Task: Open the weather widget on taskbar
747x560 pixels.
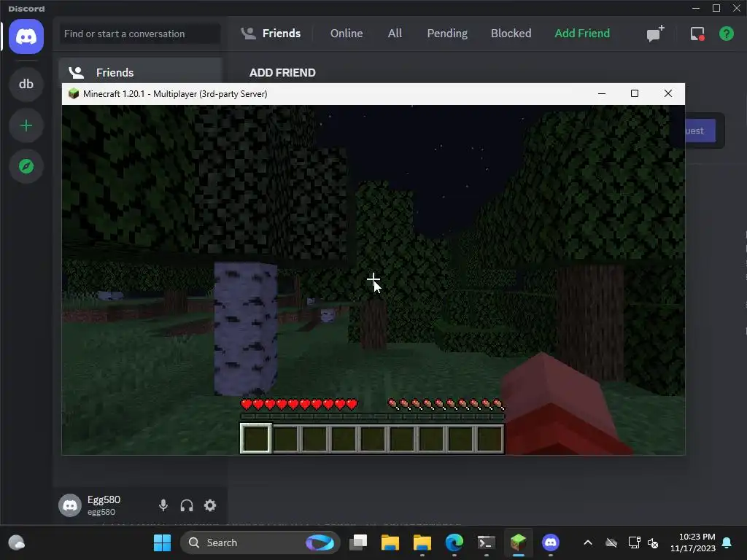Action: point(17,542)
